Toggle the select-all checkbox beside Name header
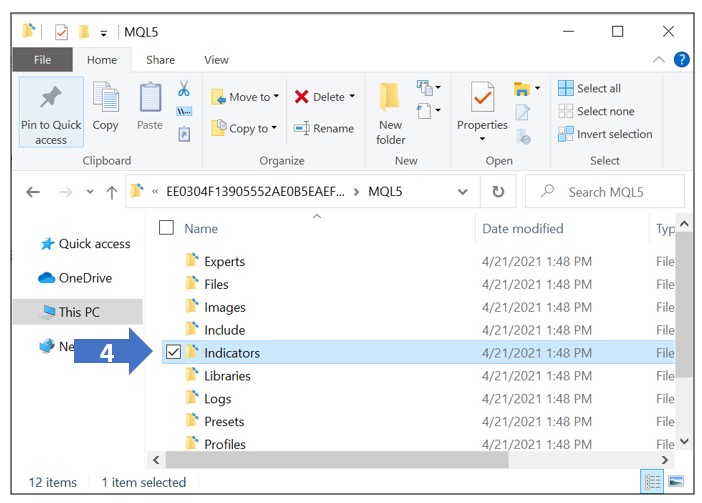Image resolution: width=702 pixels, height=503 pixels. 167,228
